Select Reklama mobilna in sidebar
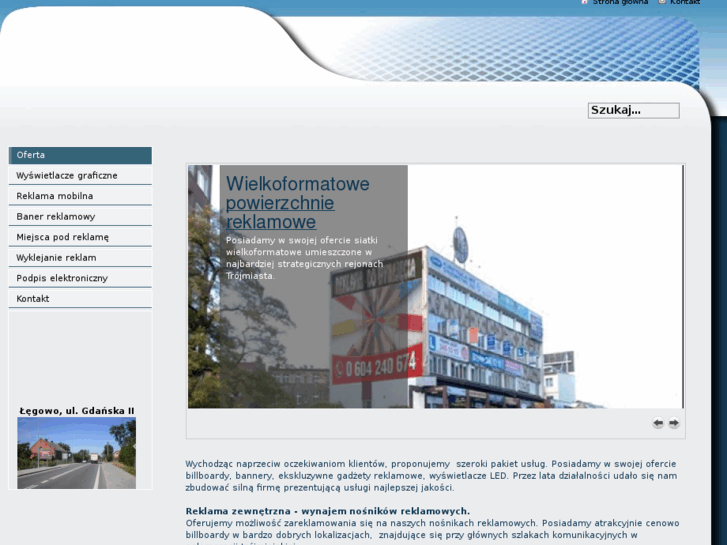Viewport: 727px width, 545px height. (x=80, y=196)
